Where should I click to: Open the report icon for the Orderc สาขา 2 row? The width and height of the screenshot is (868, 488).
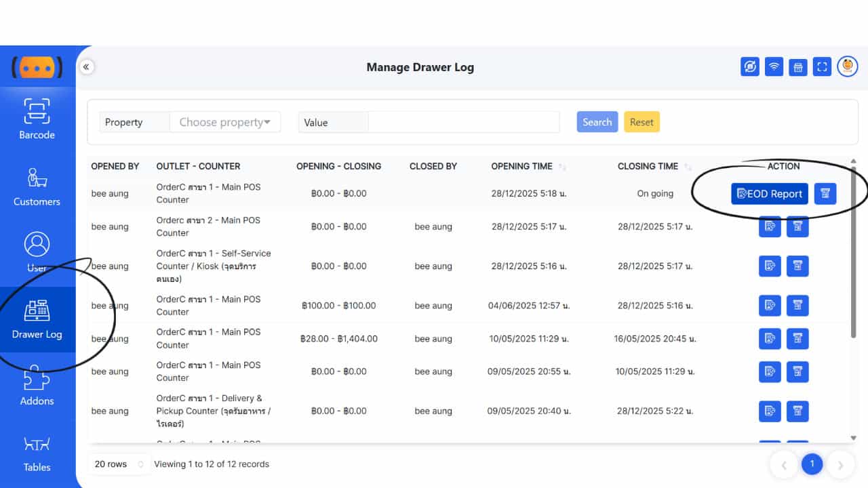pyautogui.click(x=770, y=227)
